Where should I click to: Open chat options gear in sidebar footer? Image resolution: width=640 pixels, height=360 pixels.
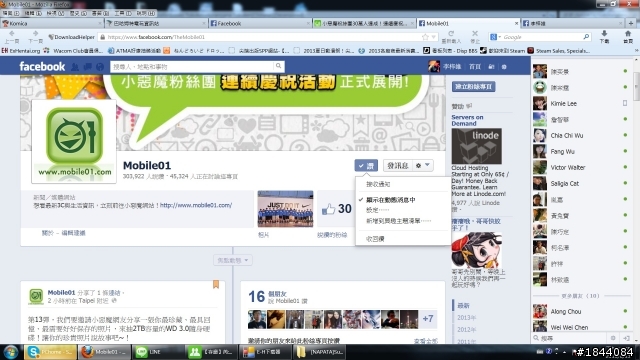613,338
